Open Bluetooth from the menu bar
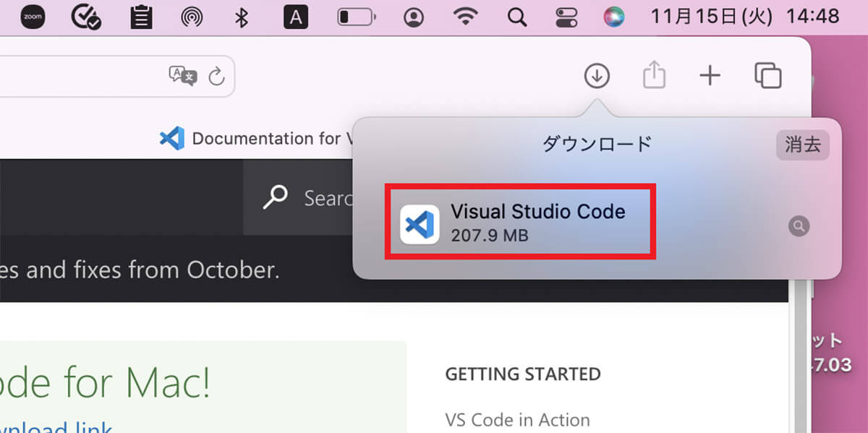Screen dimensions: 868x433 [x=241, y=17]
